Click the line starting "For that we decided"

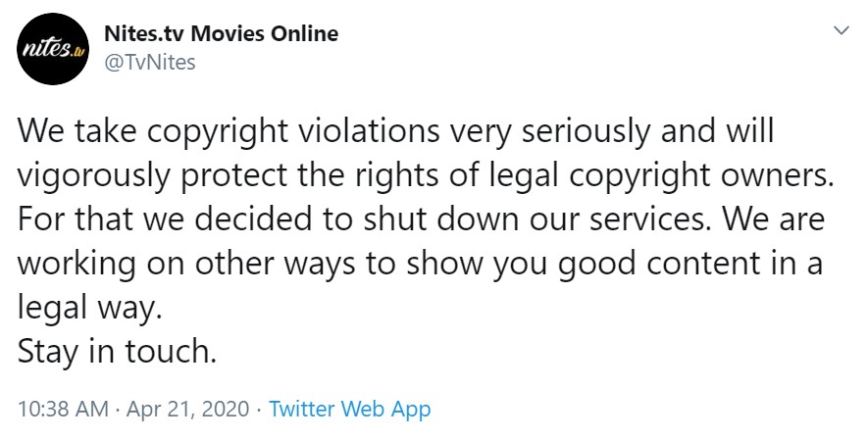[x=421, y=219]
